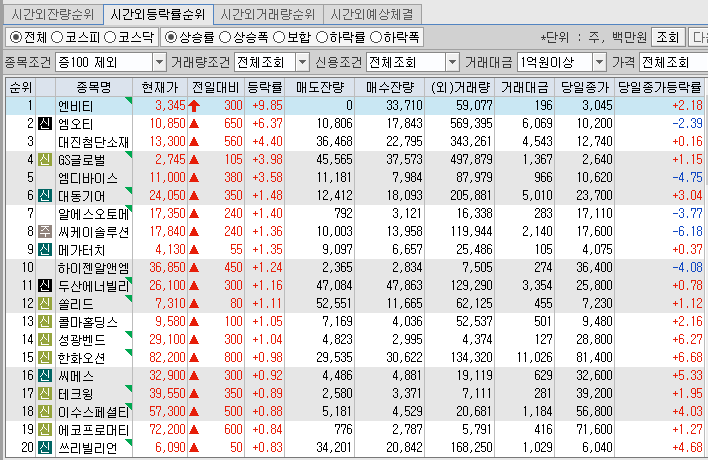Select the stock name 한화오션
The width and height of the screenshot is (708, 460).
tap(82, 358)
